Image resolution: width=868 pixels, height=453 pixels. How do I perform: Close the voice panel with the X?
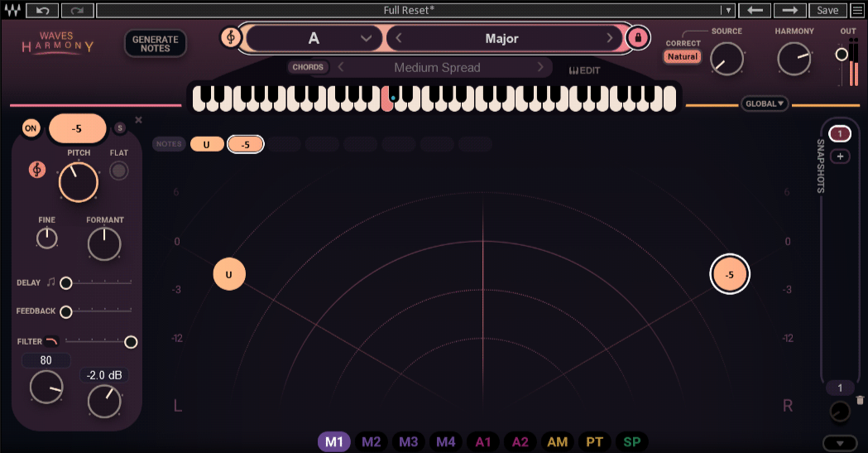click(138, 119)
